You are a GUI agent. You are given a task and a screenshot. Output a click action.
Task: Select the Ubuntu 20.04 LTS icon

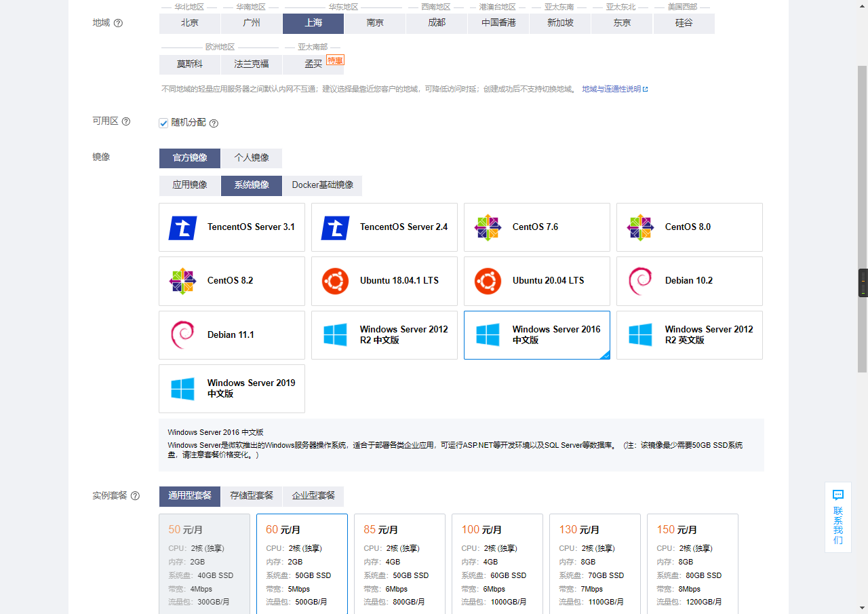click(x=488, y=281)
